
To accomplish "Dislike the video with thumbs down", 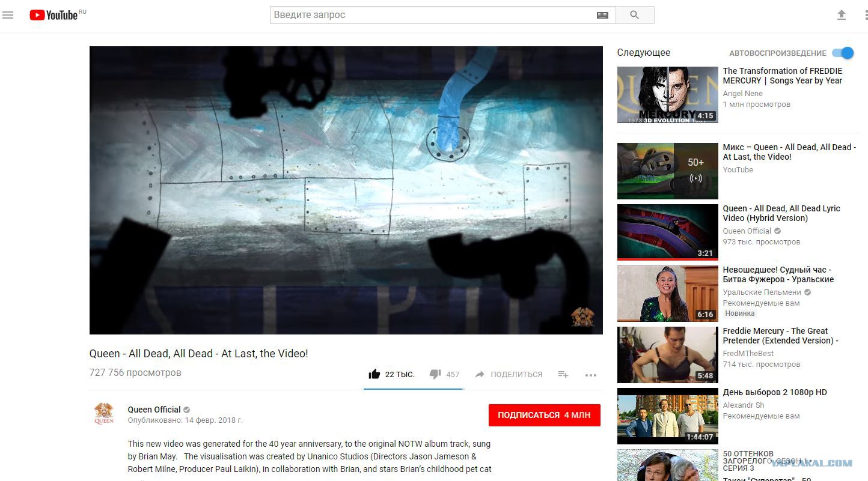I will click(x=435, y=374).
